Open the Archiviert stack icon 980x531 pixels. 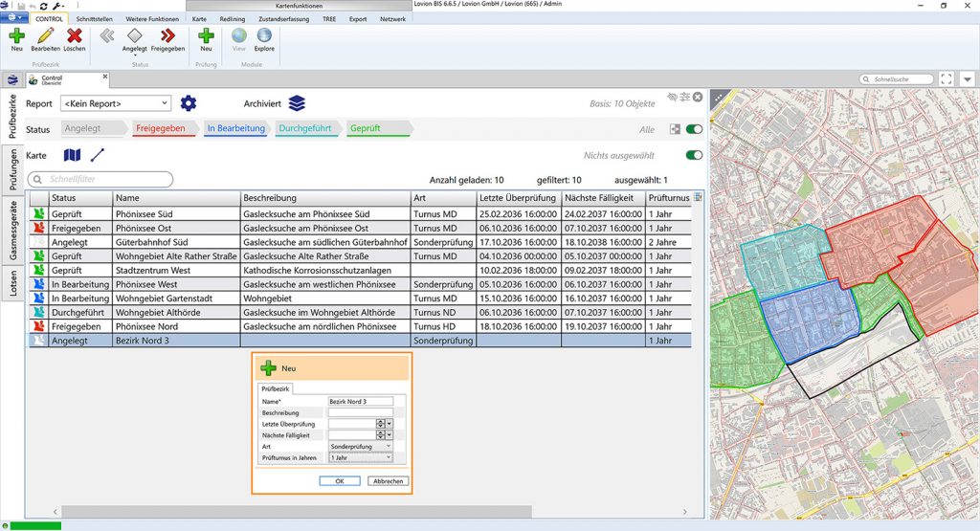point(297,103)
